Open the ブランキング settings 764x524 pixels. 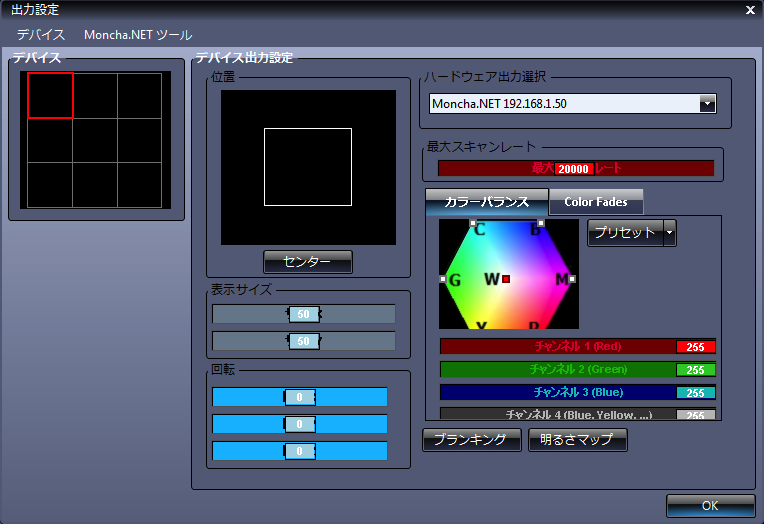[x=471, y=440]
